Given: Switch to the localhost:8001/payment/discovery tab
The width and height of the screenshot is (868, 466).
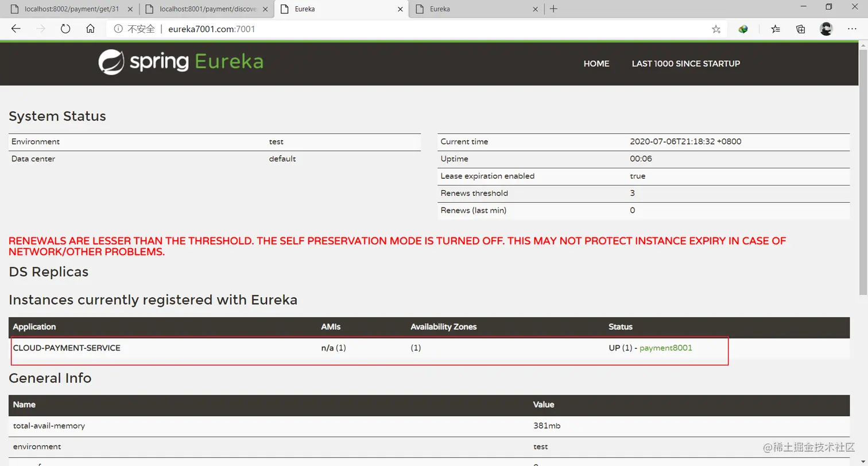Looking at the screenshot, I should (x=207, y=9).
